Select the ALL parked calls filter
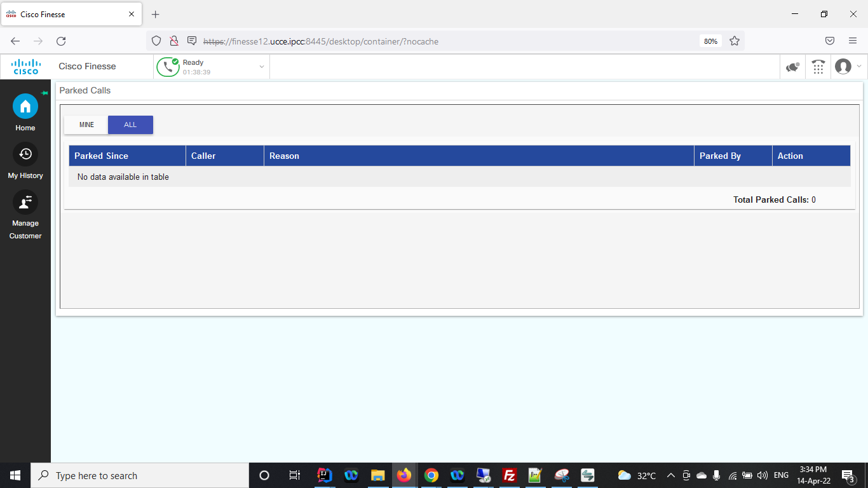 pyautogui.click(x=130, y=125)
